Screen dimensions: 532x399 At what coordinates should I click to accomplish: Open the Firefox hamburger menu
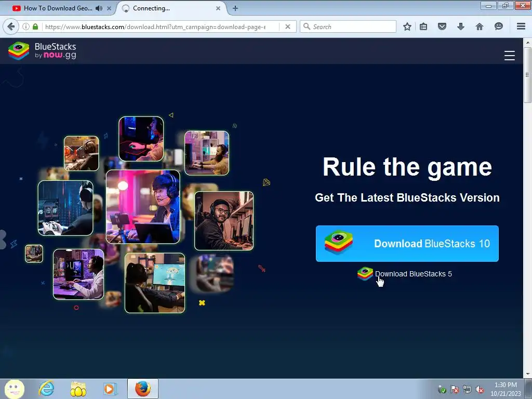coord(521,26)
